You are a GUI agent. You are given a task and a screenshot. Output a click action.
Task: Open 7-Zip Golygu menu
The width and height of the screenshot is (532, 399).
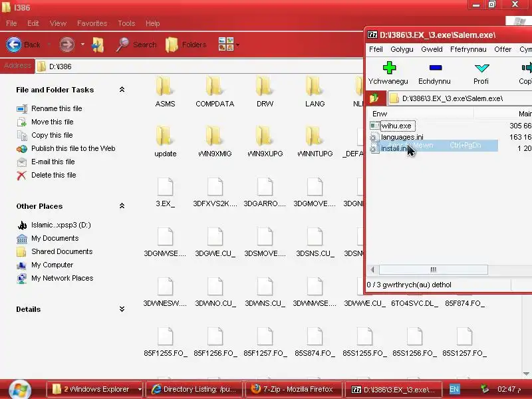pyautogui.click(x=402, y=49)
